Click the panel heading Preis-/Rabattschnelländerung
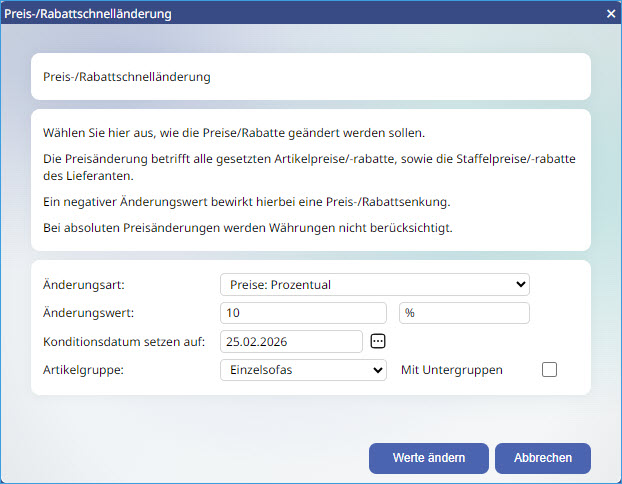 click(x=127, y=77)
